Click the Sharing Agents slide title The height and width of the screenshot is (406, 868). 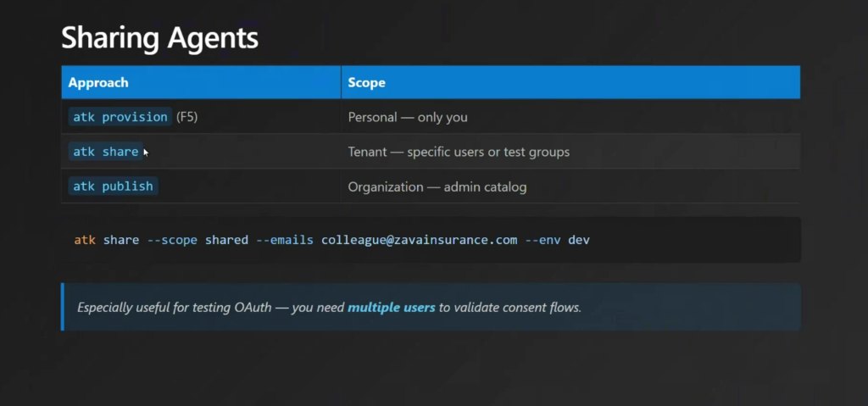pyautogui.click(x=159, y=38)
